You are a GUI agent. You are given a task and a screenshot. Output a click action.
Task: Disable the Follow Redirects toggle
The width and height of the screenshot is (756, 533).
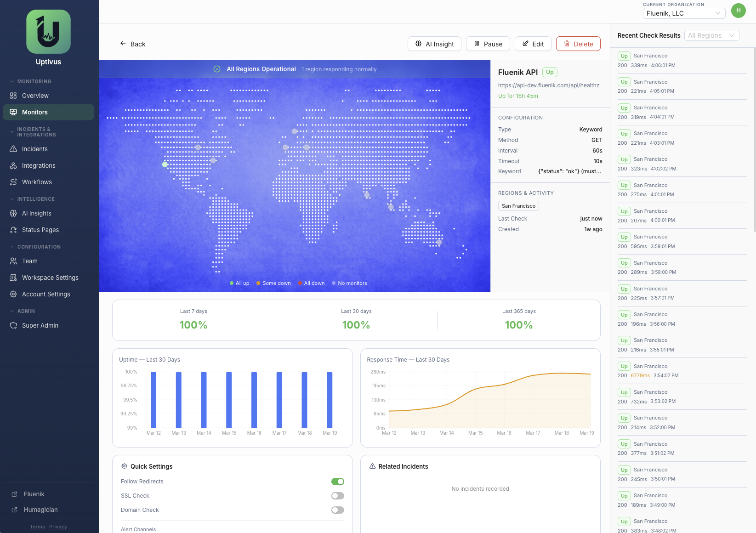click(x=337, y=482)
